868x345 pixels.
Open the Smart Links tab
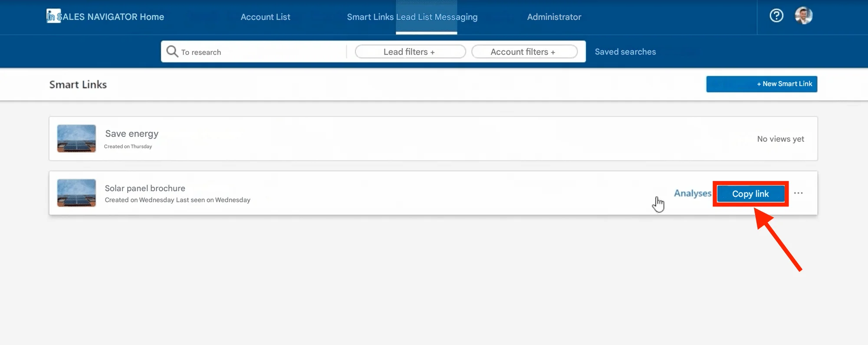point(370,17)
